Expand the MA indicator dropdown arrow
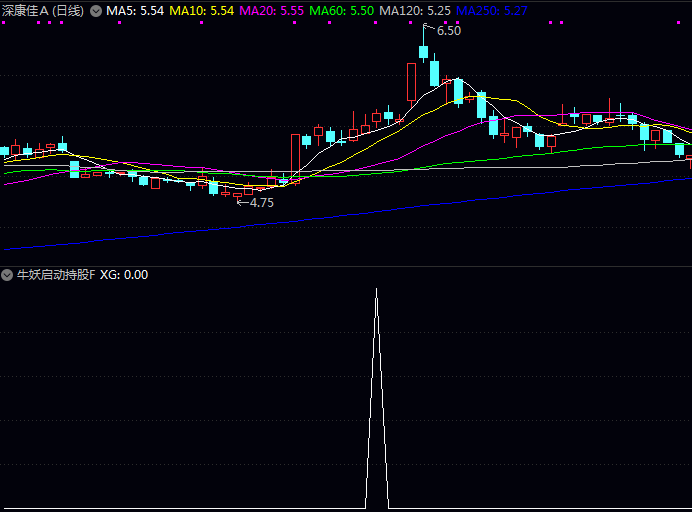The width and height of the screenshot is (692, 512). point(96,11)
